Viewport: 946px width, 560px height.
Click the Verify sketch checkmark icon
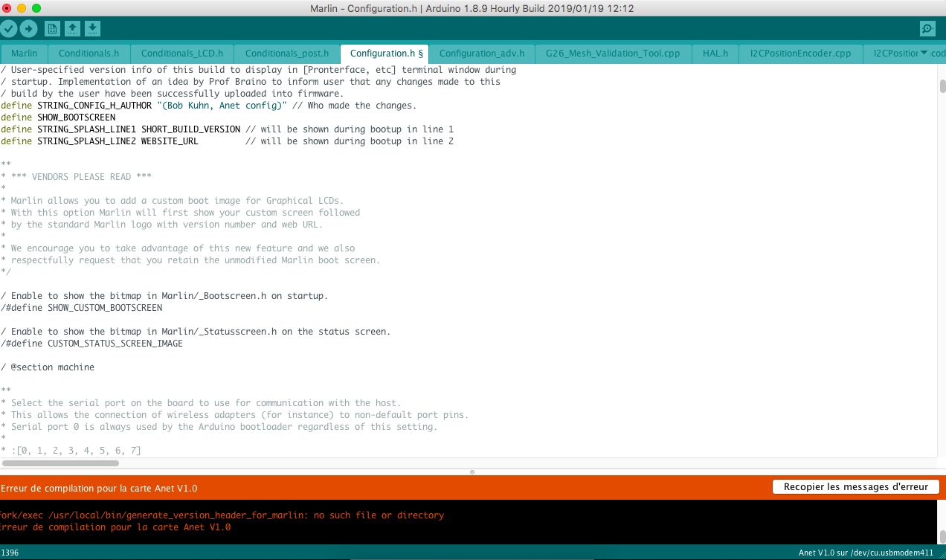coord(9,29)
